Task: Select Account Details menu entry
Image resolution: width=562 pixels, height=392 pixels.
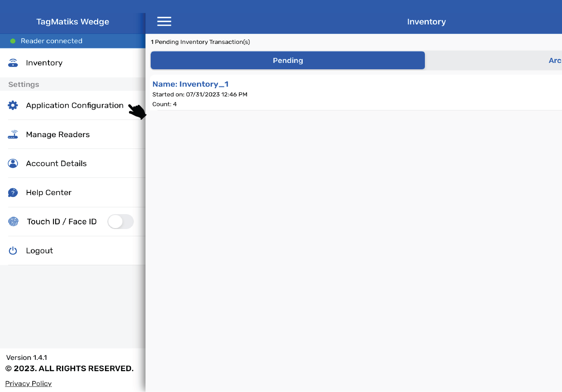Action: [56, 163]
